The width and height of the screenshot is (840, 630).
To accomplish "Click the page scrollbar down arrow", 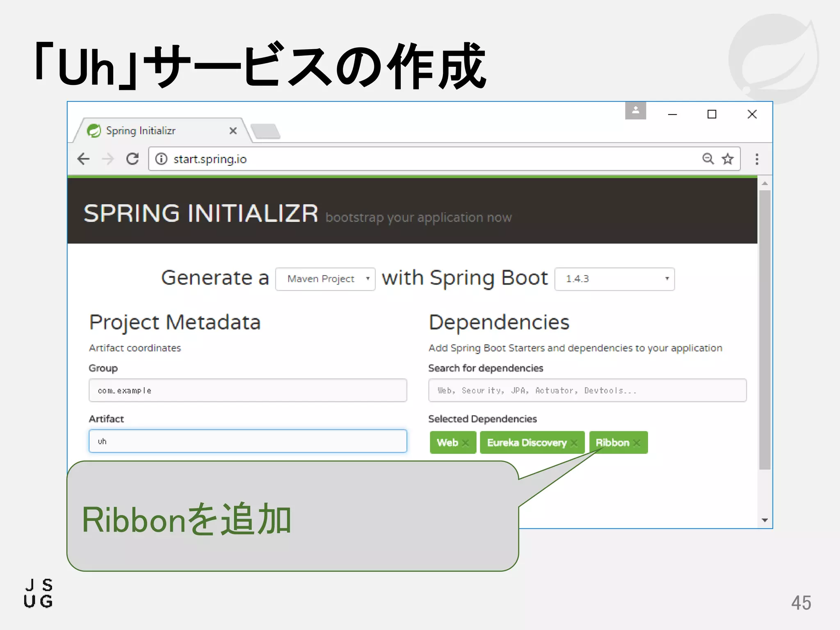I will (765, 520).
